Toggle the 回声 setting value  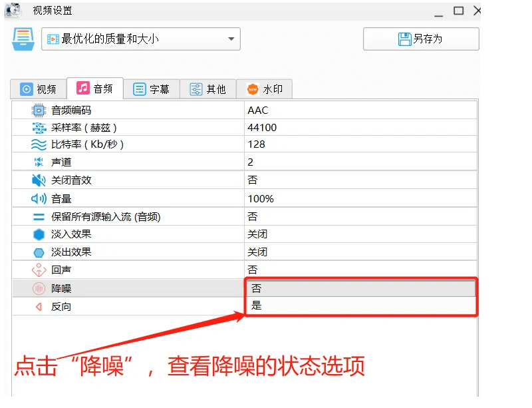tap(360, 270)
